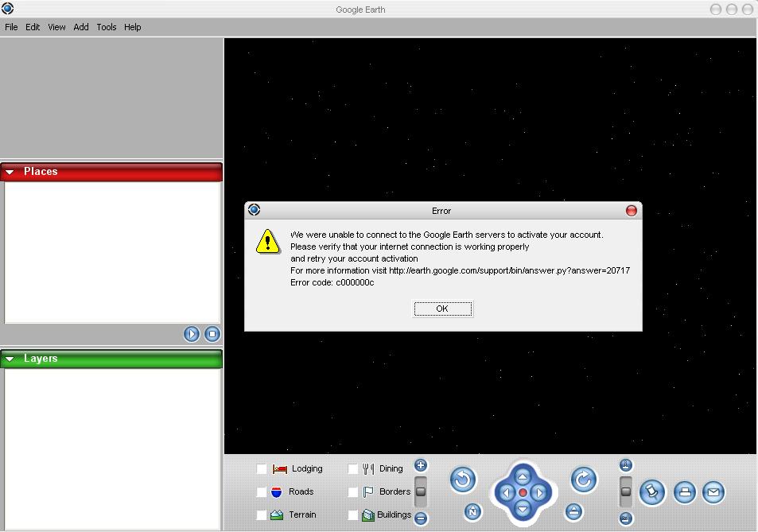Click the support URL text in error message
Viewport: 758px width, 532px height.
[510, 270]
